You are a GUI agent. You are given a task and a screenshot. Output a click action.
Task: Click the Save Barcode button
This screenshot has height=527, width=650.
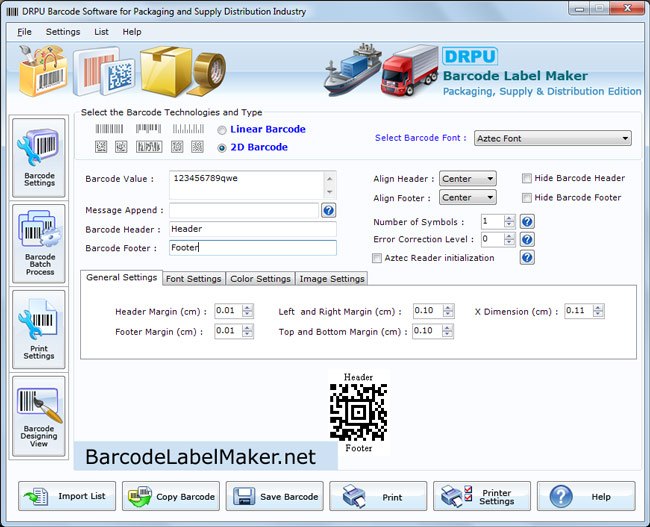[274, 496]
